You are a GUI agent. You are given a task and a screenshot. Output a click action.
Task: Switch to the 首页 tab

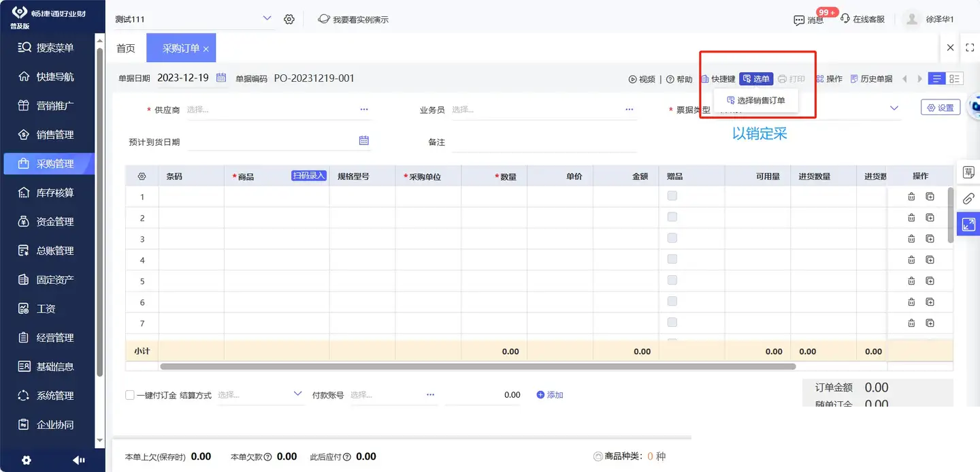(x=126, y=48)
